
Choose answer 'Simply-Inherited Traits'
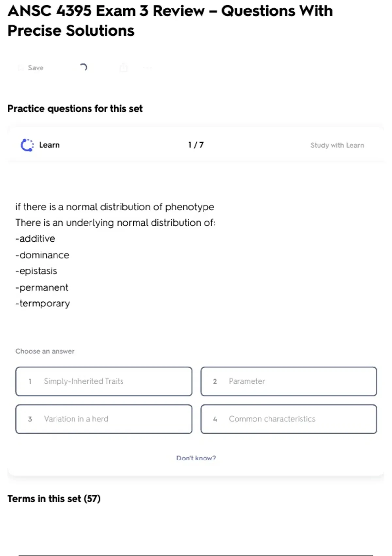click(104, 381)
